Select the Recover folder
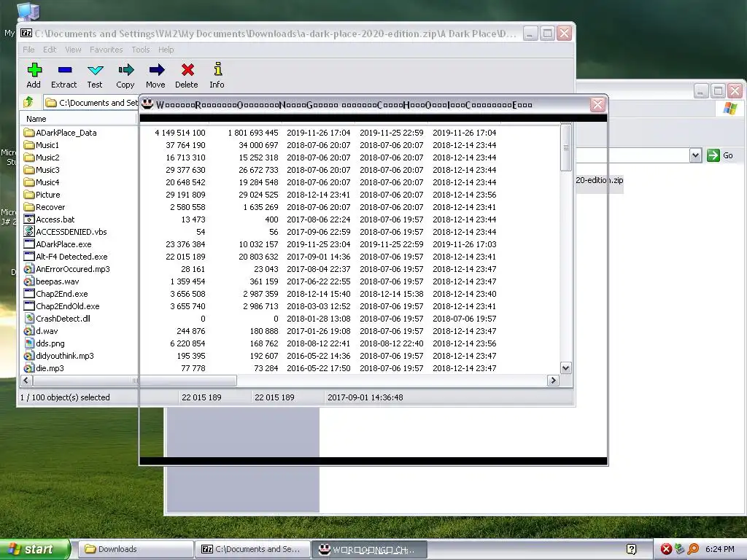This screenshot has width=747, height=560. pyautogui.click(x=44, y=206)
